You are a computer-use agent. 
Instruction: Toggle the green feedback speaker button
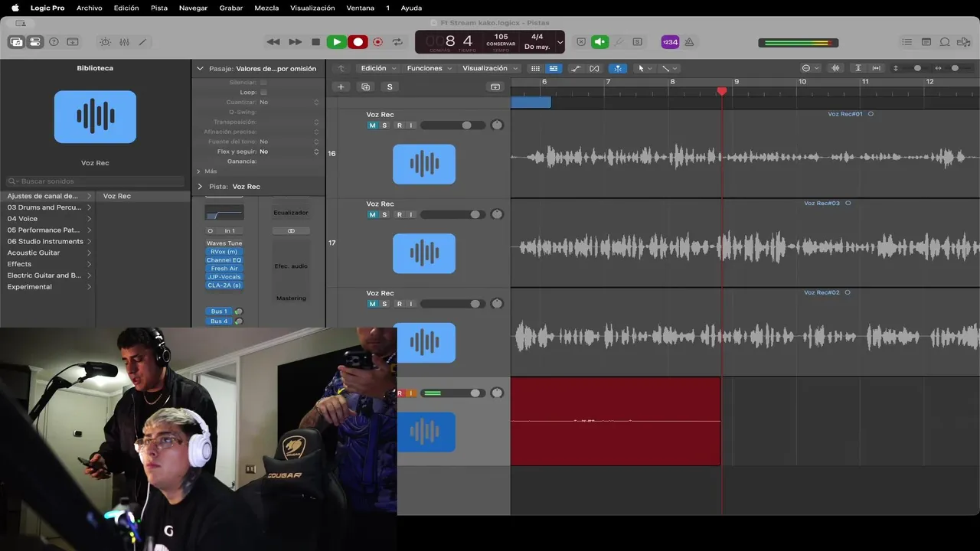(x=599, y=42)
